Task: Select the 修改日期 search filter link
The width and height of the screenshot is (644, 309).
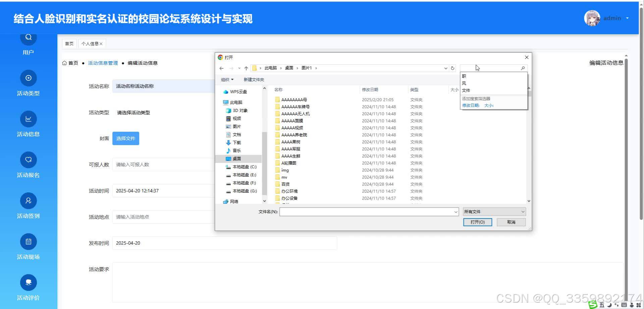Action: tap(471, 105)
